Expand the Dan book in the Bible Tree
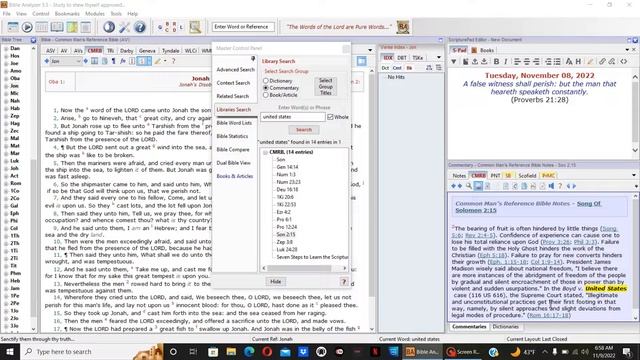 pos(6,49)
